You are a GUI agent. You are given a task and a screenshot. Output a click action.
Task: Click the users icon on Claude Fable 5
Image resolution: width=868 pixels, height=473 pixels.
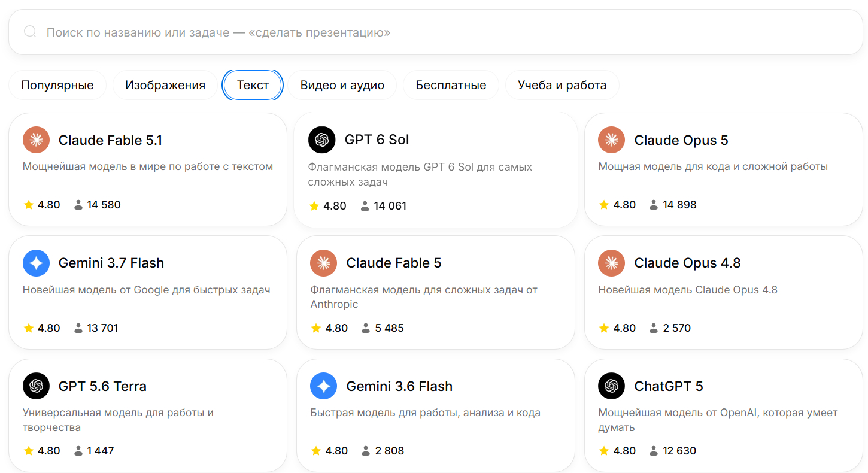point(366,328)
